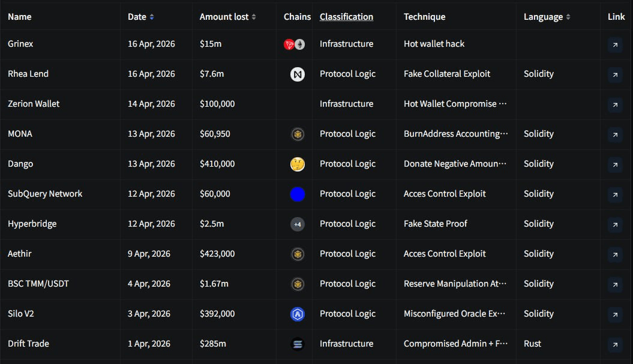This screenshot has width=633, height=364.
Task: Click the BNB chain icon for Aethir
Action: [297, 254]
